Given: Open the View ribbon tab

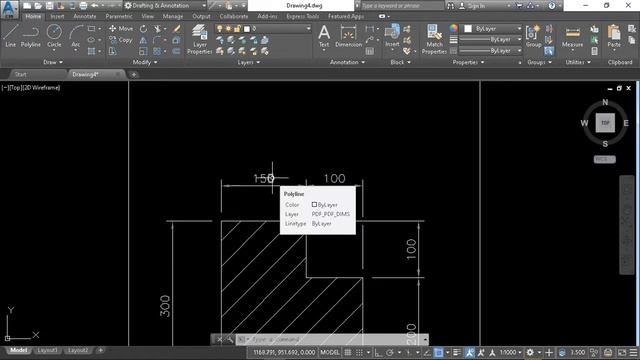Looking at the screenshot, I should tap(147, 16).
